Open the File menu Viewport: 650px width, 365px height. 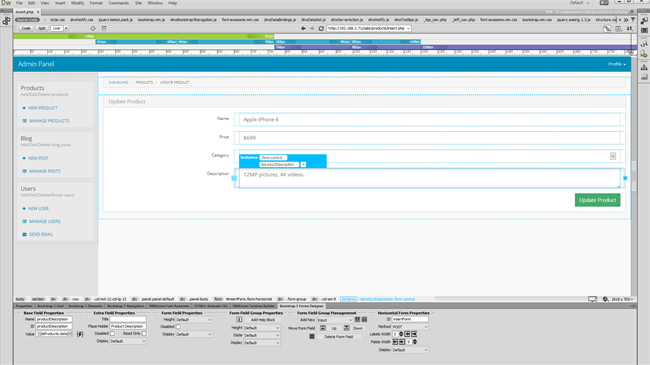coord(19,3)
